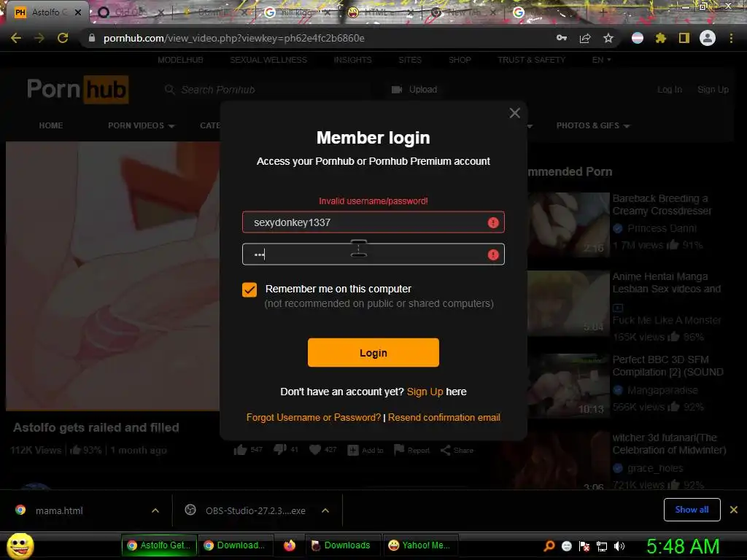The height and width of the screenshot is (560, 747).
Task: Click Resend confirmation email link
Action: point(444,418)
